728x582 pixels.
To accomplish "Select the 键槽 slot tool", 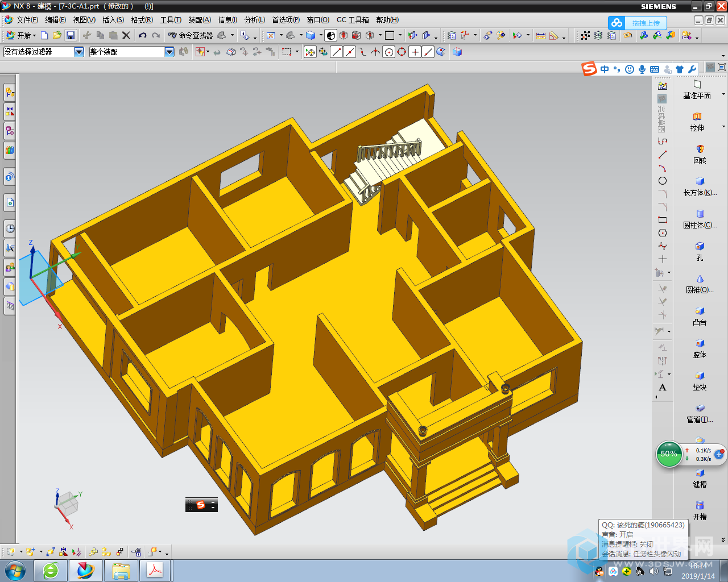I will tap(700, 479).
